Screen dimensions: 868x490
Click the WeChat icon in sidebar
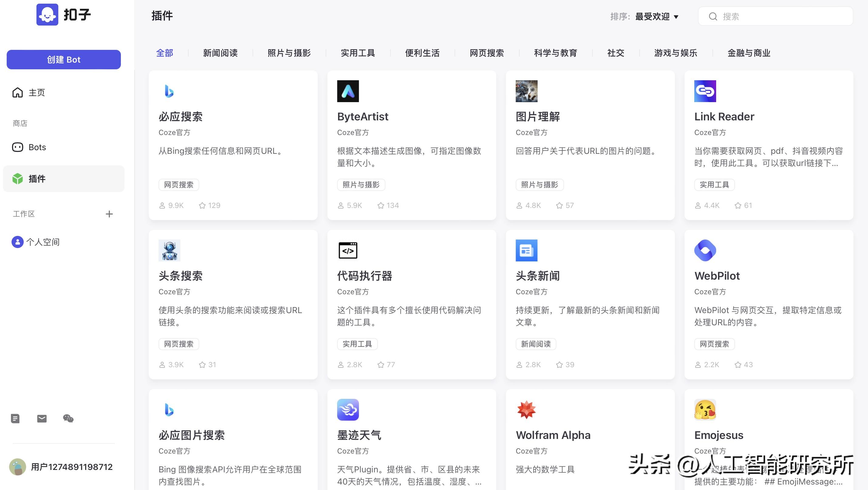coord(68,419)
